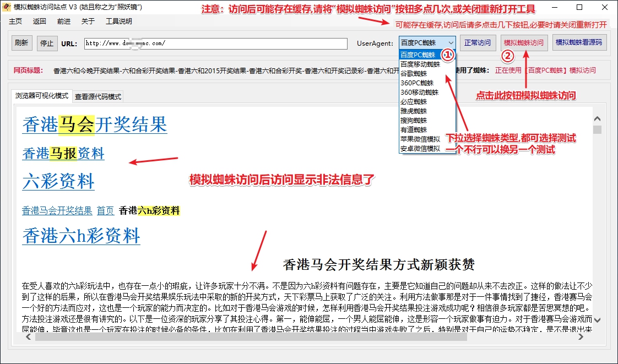Image resolution: width=618 pixels, height=364 pixels.
Task: Open the UserAgent spider dropdown arrow
Action: coord(451,43)
